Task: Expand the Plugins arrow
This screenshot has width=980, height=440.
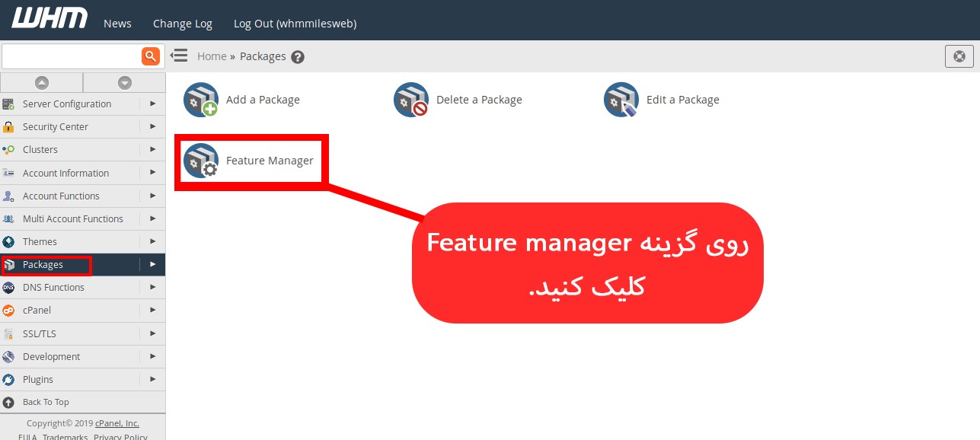Action: 152,379
